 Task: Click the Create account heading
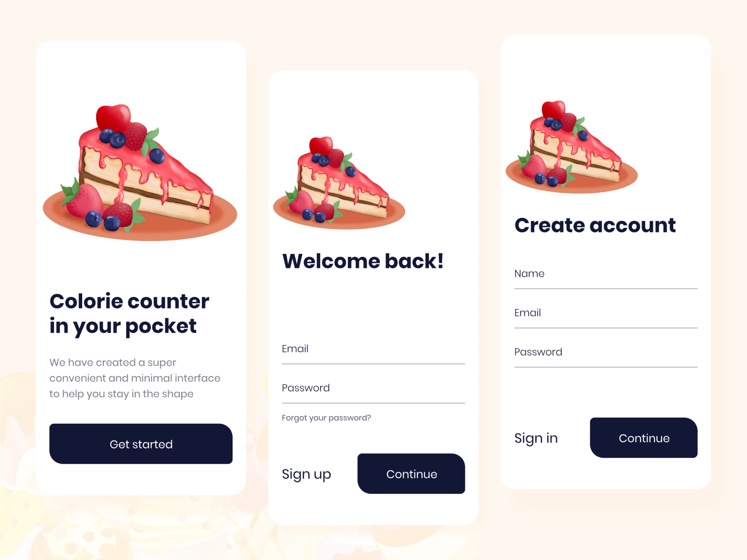(595, 225)
